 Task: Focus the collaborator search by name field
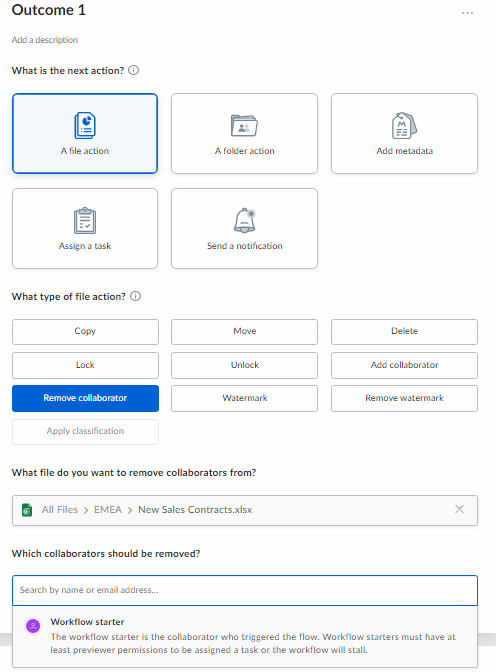[245, 590]
